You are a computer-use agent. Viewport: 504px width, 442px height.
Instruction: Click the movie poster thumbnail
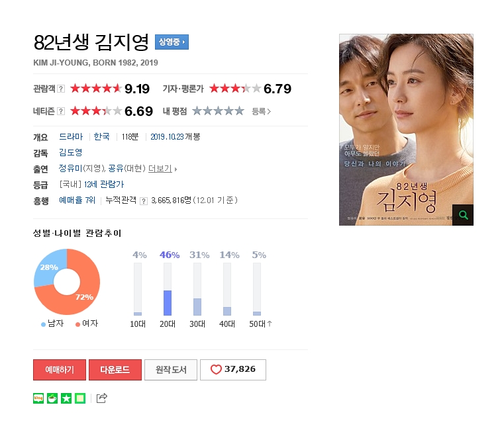pyautogui.click(x=406, y=130)
